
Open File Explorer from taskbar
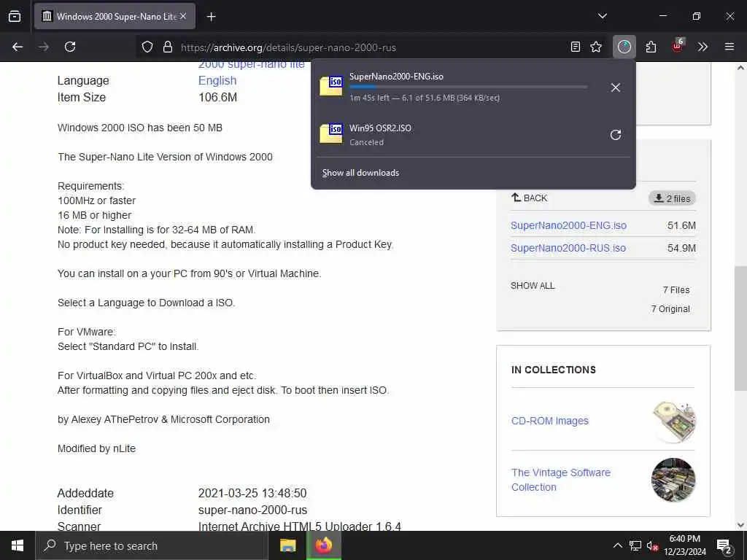(287, 545)
